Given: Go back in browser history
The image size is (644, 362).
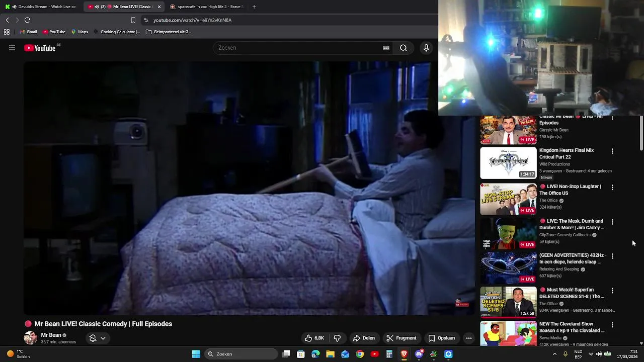Looking at the screenshot, I should pyautogui.click(x=7, y=20).
